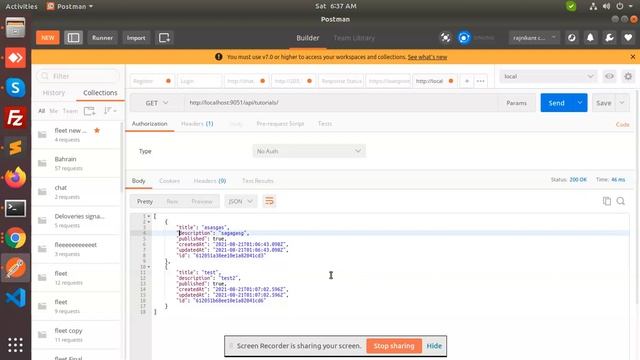The width and height of the screenshot is (640, 360).
Task: Select the response Cookies tab
Action: tap(169, 180)
